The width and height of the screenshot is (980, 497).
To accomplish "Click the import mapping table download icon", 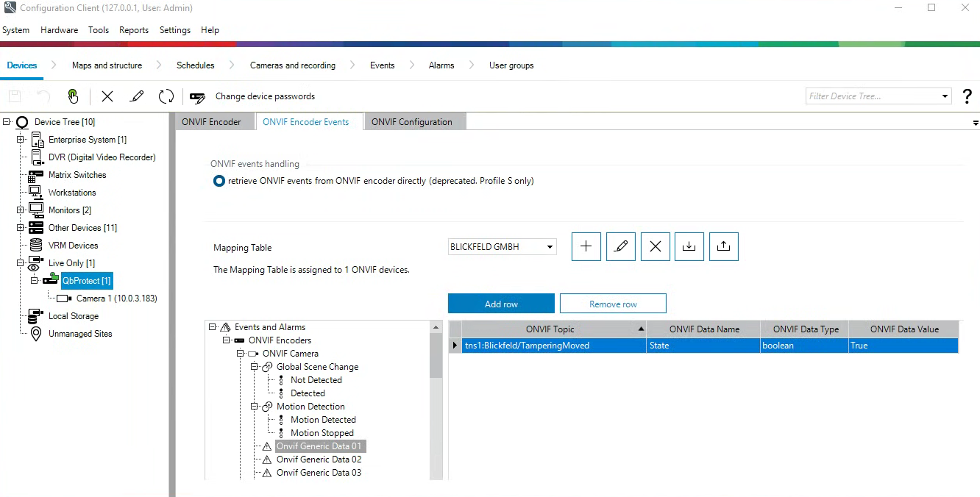I will pyautogui.click(x=689, y=247).
